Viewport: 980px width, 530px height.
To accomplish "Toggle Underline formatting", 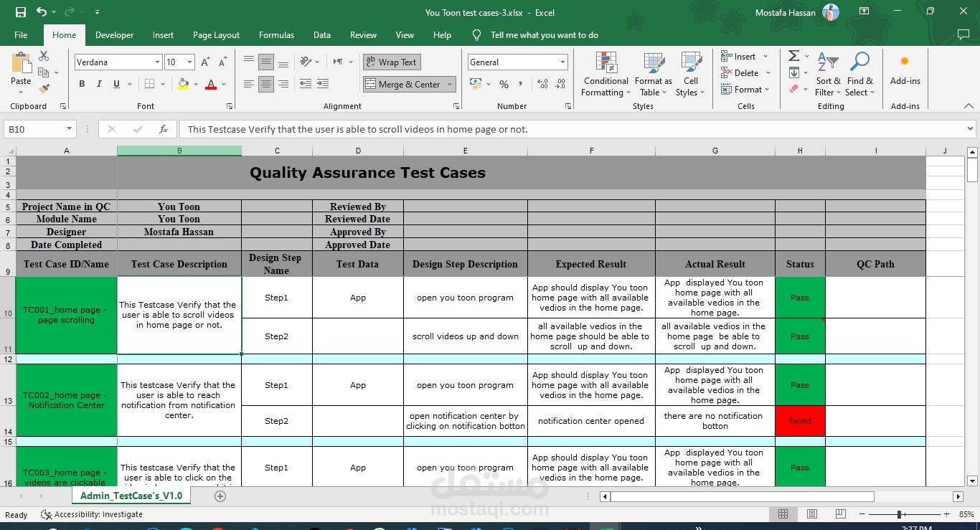I will click(x=116, y=84).
